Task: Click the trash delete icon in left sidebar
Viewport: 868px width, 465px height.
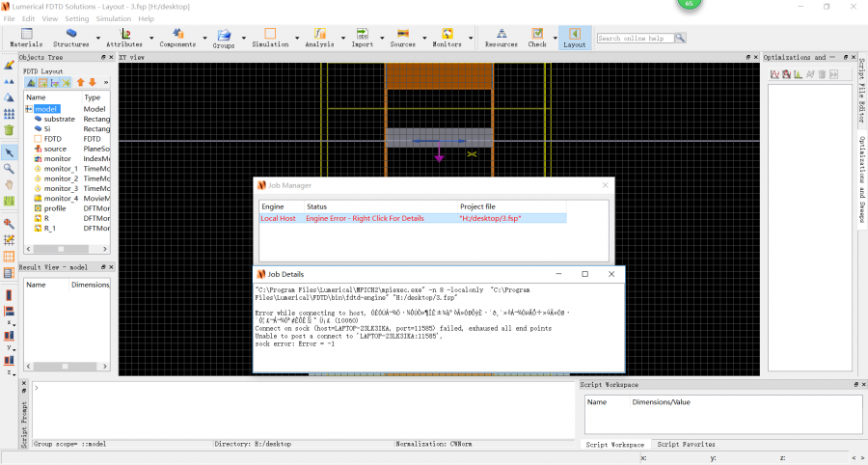Action: point(9,129)
